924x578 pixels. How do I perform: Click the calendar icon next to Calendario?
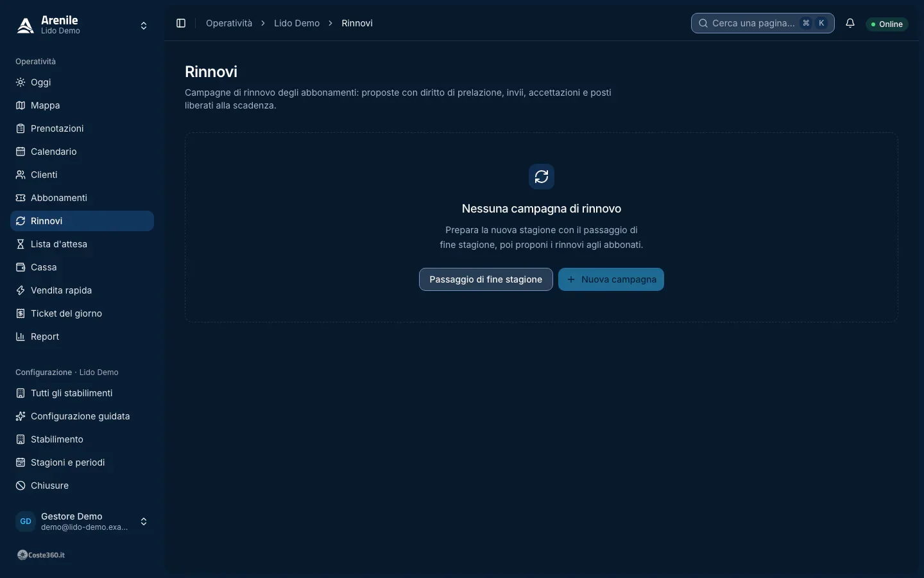click(21, 152)
